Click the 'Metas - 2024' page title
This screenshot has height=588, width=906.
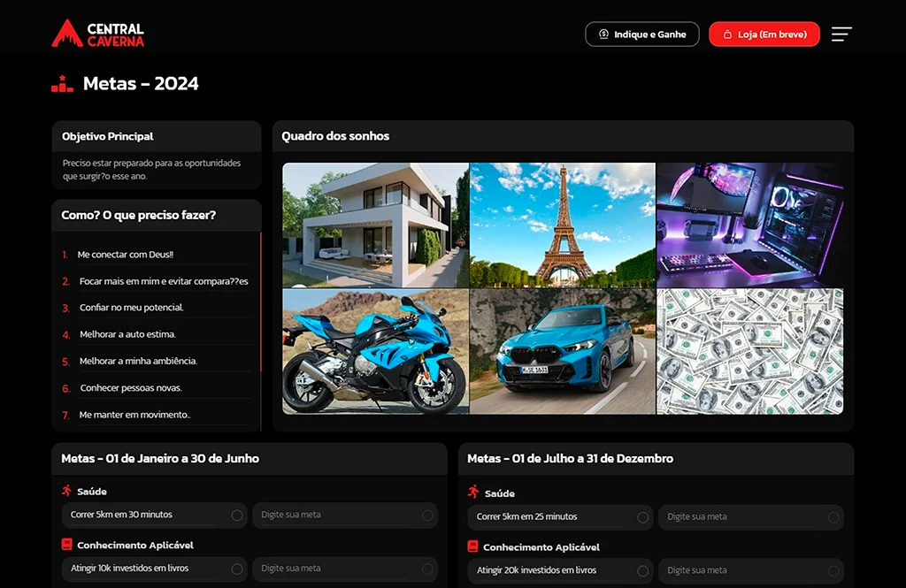click(x=141, y=84)
